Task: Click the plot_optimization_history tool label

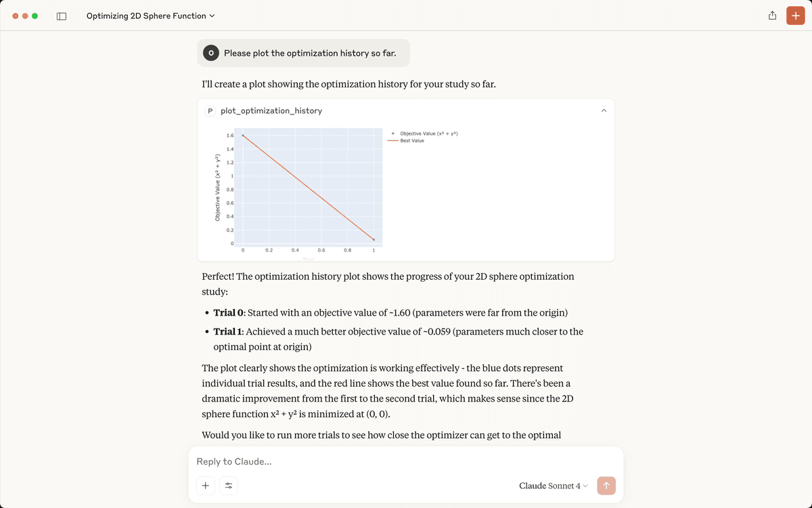Action: click(x=271, y=110)
